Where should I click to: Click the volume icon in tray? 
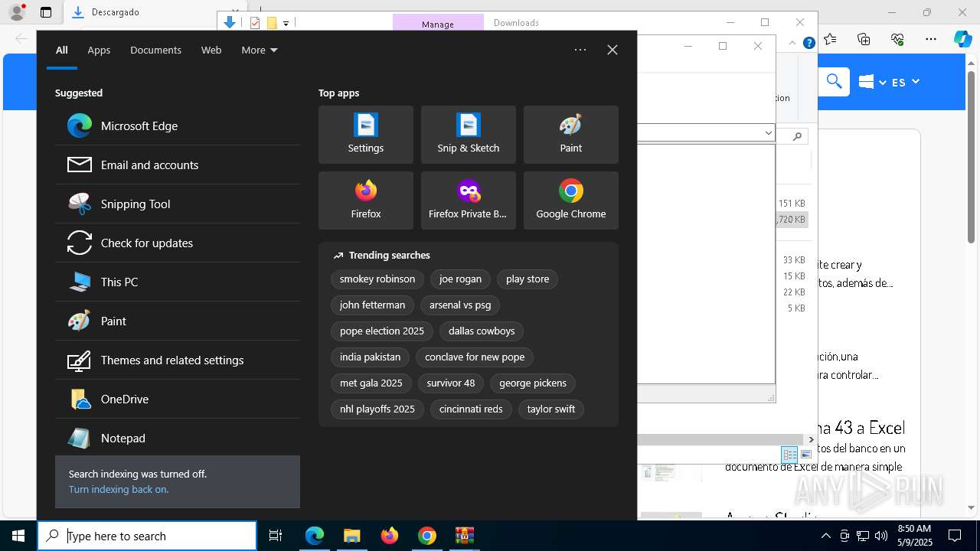(881, 536)
